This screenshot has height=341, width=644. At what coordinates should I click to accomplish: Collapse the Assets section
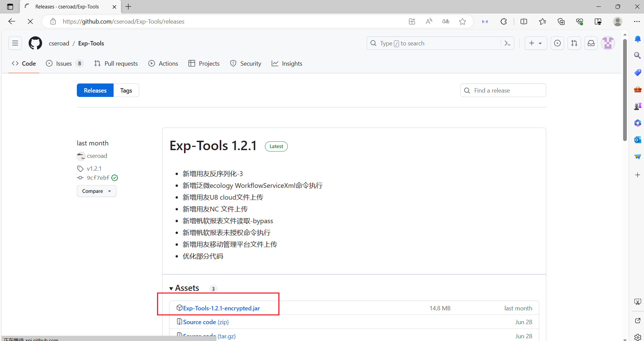click(184, 288)
